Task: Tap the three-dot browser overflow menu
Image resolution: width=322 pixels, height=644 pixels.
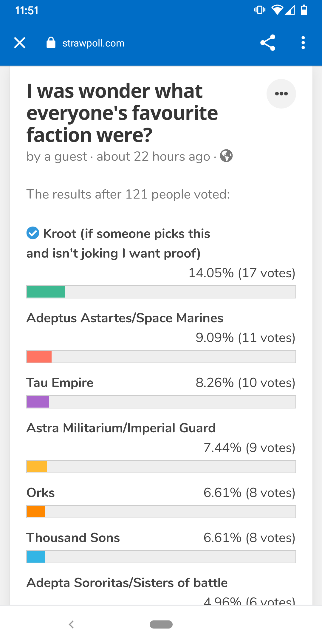Action: click(x=303, y=43)
